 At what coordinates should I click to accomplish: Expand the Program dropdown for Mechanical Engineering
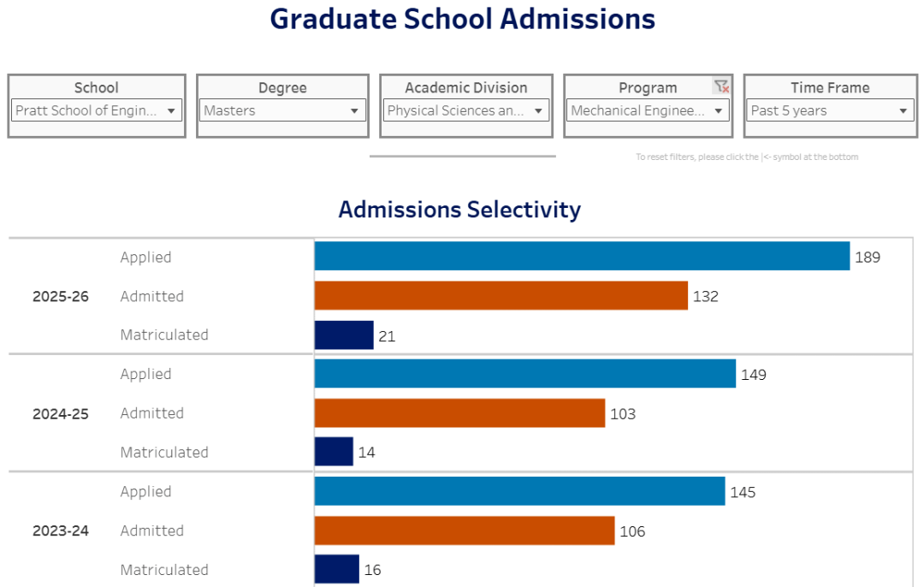click(648, 110)
